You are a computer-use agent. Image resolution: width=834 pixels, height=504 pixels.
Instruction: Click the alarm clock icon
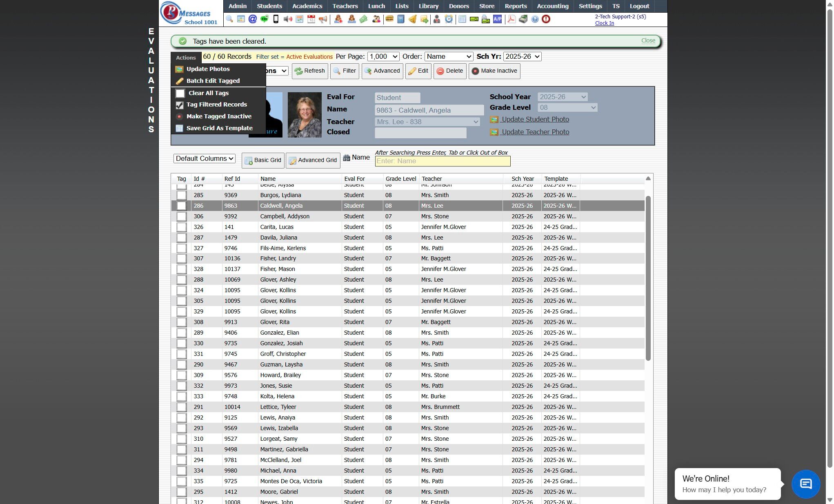tap(449, 19)
